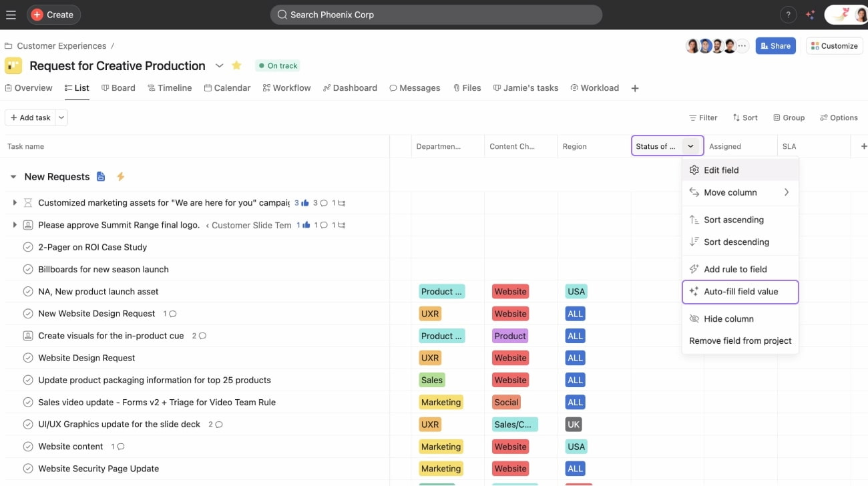Open project Customize options
868x486 pixels.
click(x=833, y=45)
